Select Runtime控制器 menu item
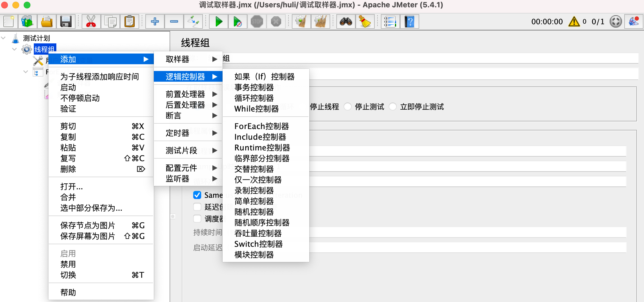The height and width of the screenshot is (302, 644). (x=266, y=148)
